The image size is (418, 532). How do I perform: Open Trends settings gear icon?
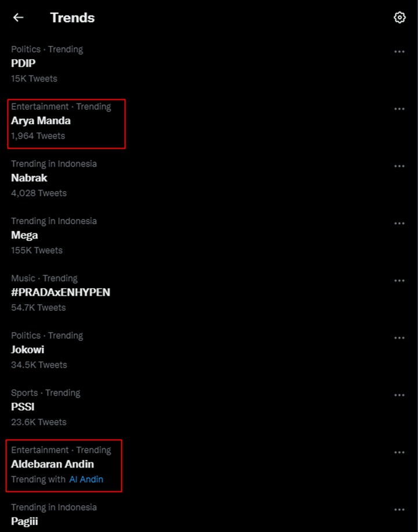399,17
